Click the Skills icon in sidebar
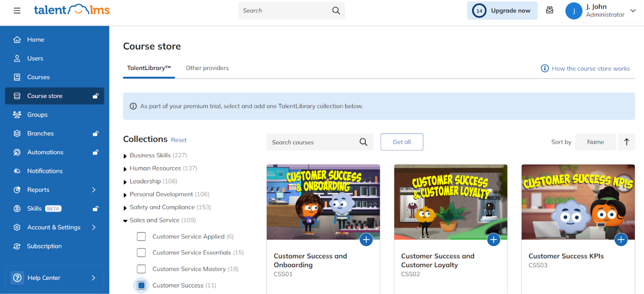The width and height of the screenshot is (644, 294). pyautogui.click(x=17, y=208)
